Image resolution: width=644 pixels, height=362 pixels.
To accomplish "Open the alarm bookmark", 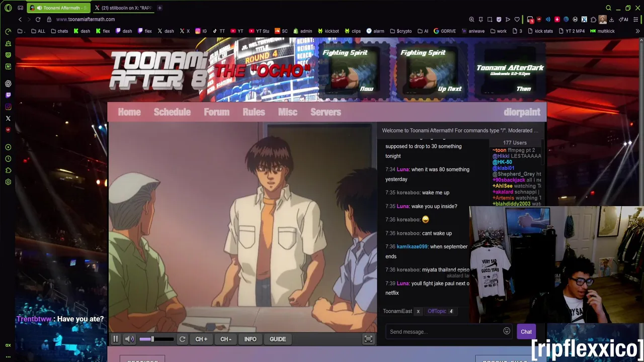I will 375,31.
